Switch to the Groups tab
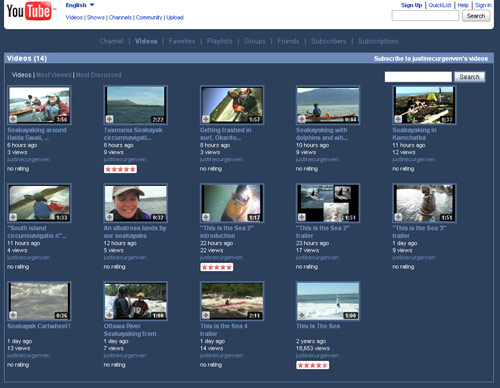Screen dimensions: 500x388 [255, 41]
